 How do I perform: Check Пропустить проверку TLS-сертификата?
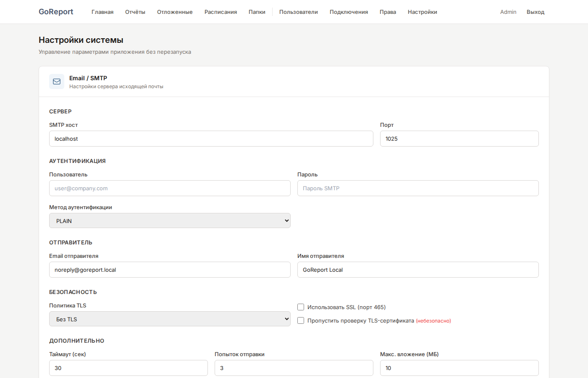(x=301, y=320)
